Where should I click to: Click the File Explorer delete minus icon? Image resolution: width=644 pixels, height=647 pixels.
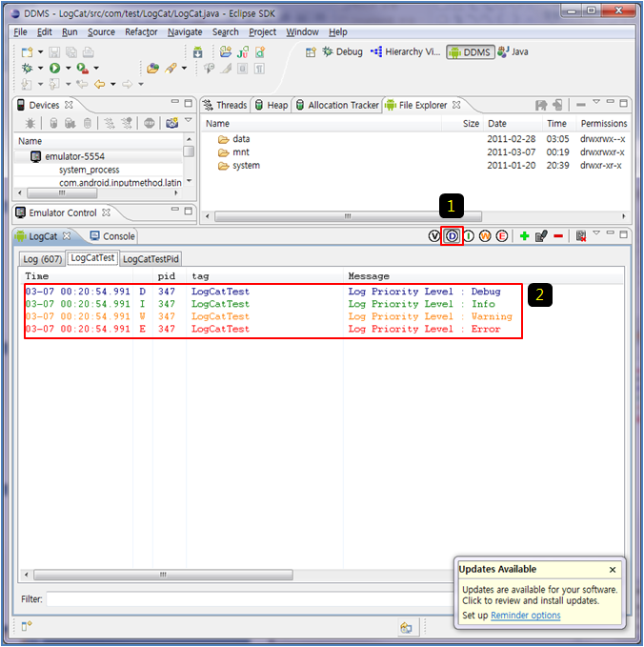click(x=581, y=105)
